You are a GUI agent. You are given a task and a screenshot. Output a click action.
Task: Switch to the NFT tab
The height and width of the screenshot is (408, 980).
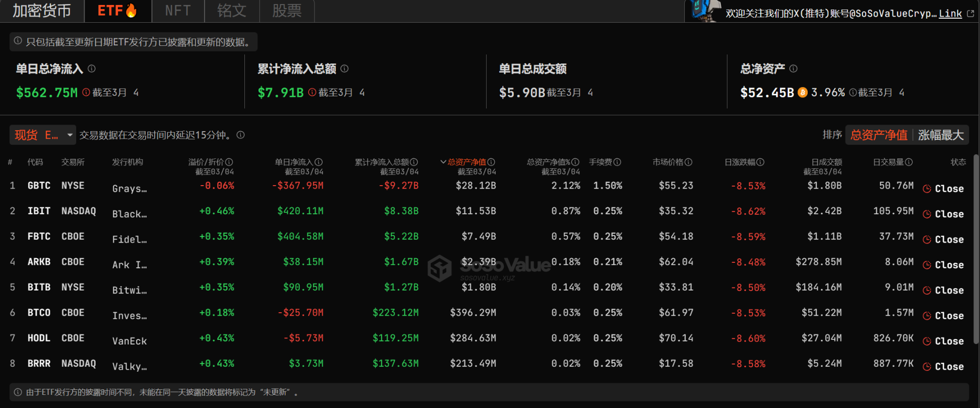coord(178,11)
